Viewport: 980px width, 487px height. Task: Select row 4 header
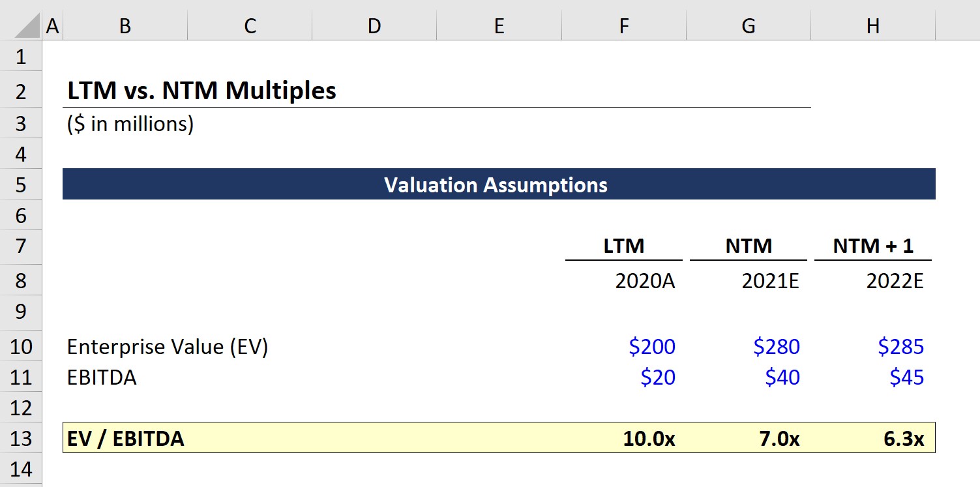pos(21,154)
